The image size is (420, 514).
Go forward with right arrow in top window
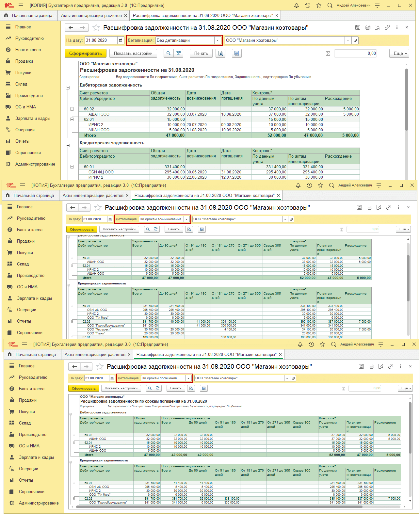(x=83, y=28)
